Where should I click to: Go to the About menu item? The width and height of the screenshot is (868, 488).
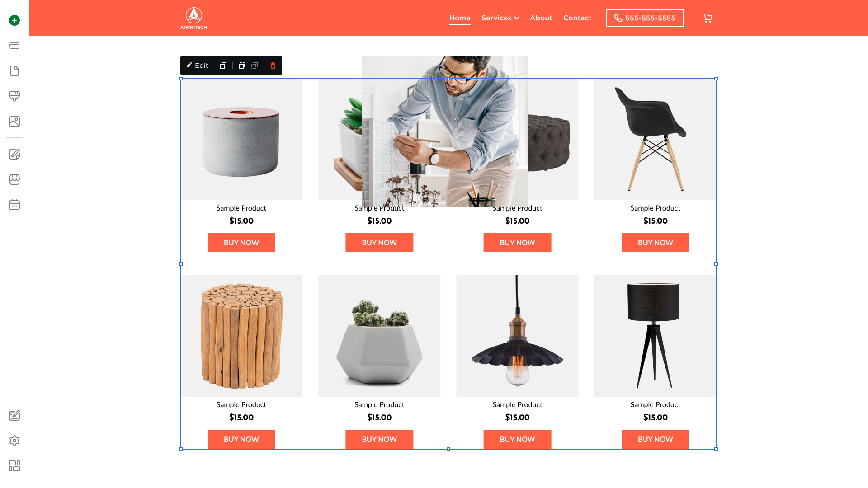(541, 18)
